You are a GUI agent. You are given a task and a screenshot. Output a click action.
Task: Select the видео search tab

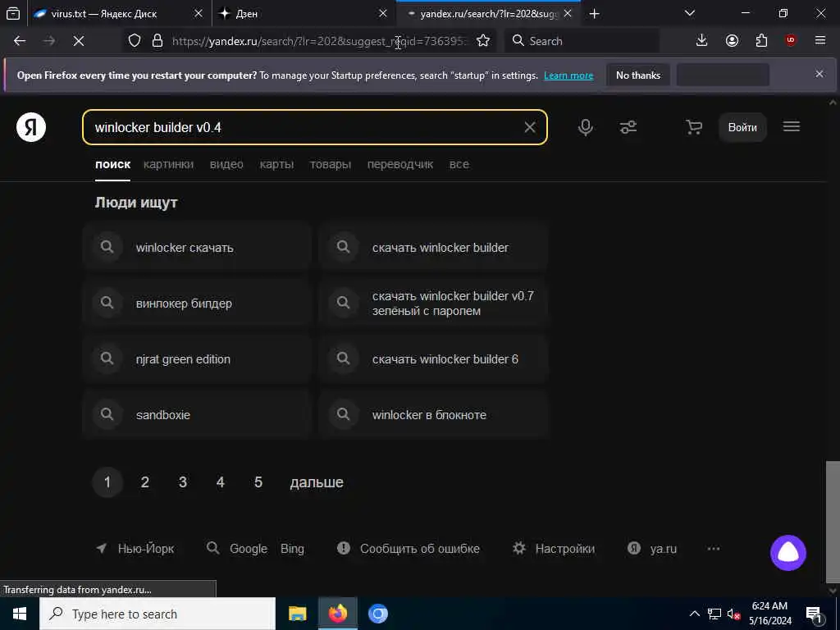pos(226,164)
